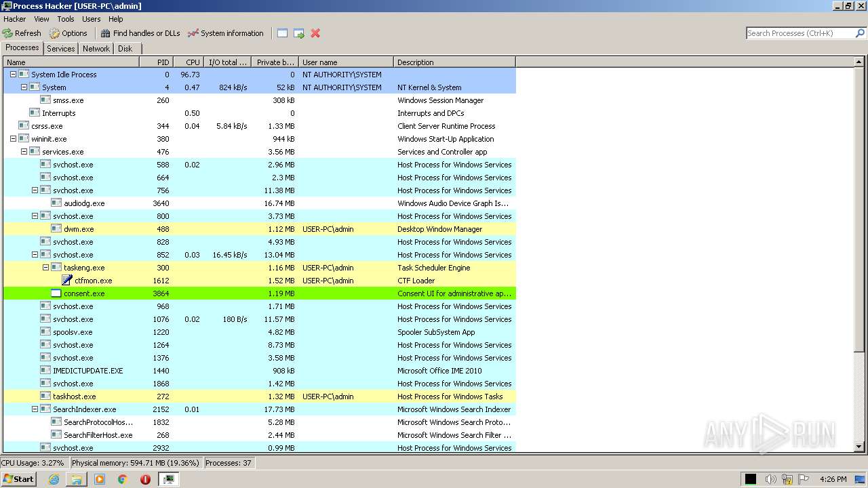868x488 pixels.
Task: Select the audiodg.exe process row
Action: pos(260,203)
